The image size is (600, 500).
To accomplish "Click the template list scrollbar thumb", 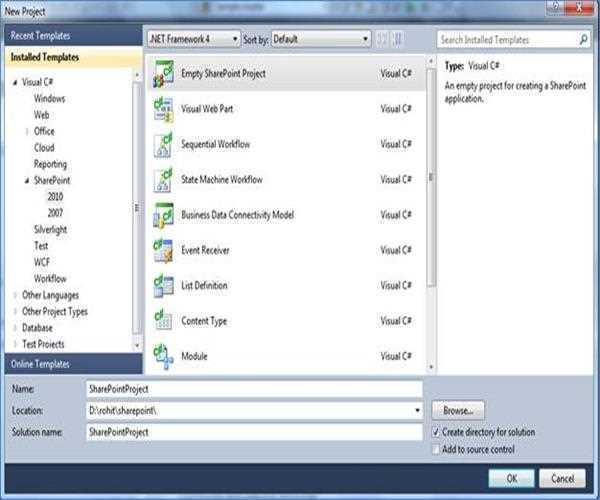I will [x=431, y=178].
